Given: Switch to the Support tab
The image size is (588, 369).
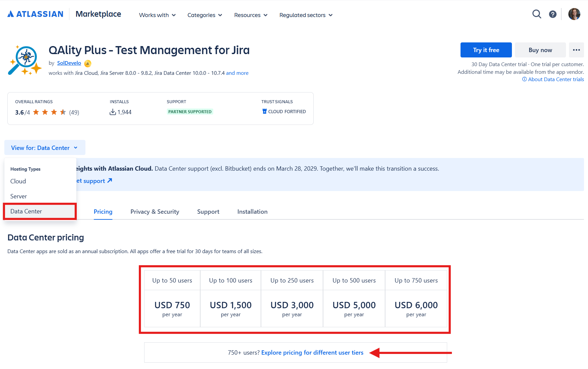Looking at the screenshot, I should 208,212.
